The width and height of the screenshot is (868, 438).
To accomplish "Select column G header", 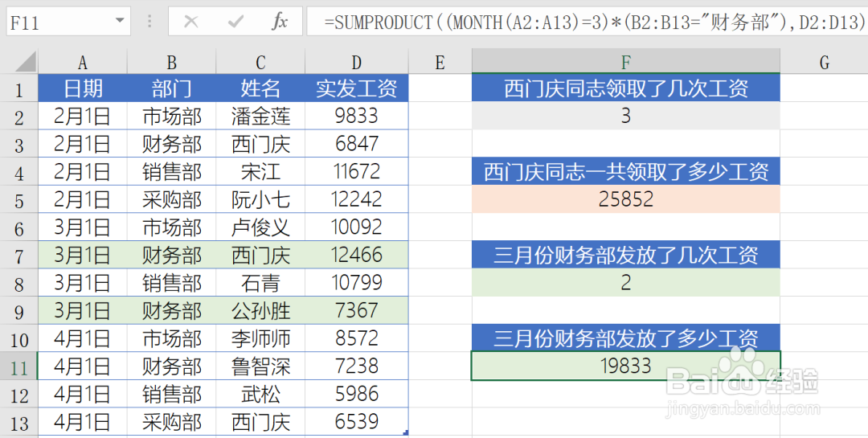I will pyautogui.click(x=824, y=62).
